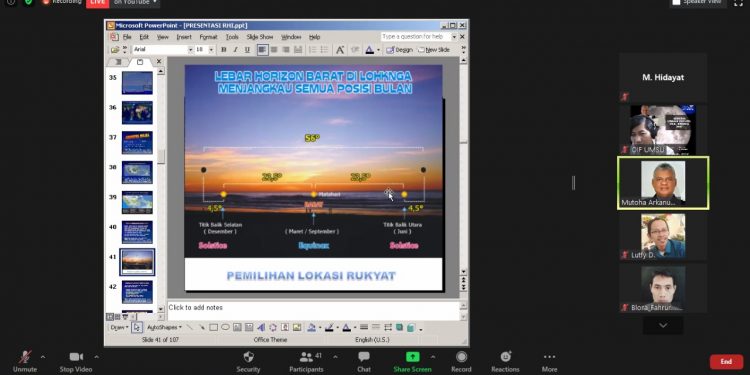Toggle Align Right

(286, 50)
